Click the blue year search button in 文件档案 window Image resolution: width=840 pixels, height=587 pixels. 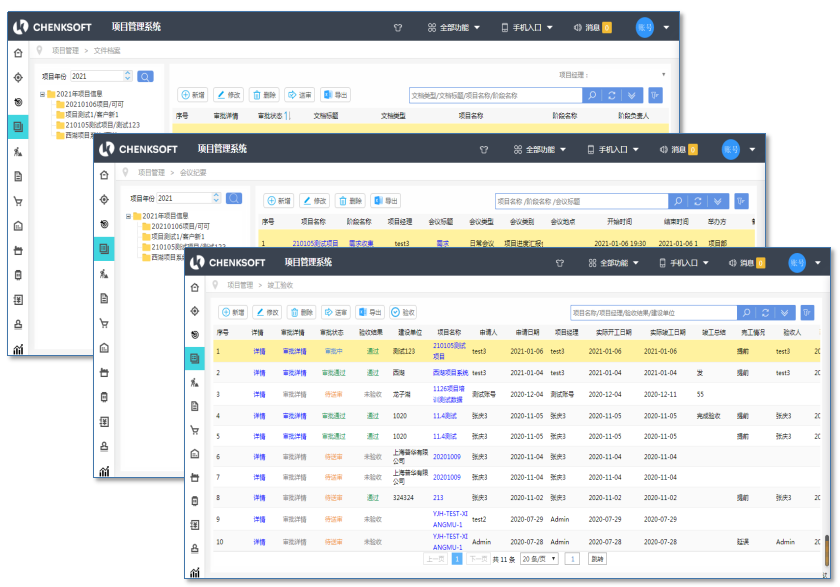[145, 77]
